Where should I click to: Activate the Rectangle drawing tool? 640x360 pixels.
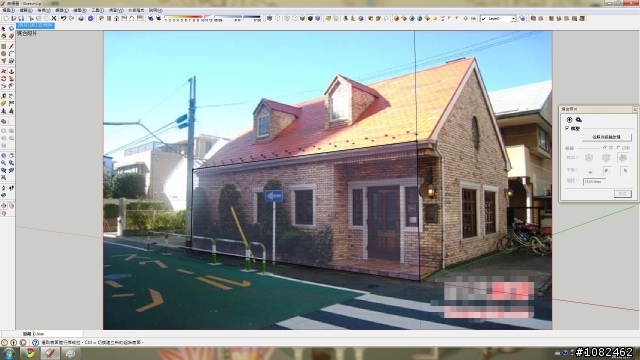[x=4, y=47]
